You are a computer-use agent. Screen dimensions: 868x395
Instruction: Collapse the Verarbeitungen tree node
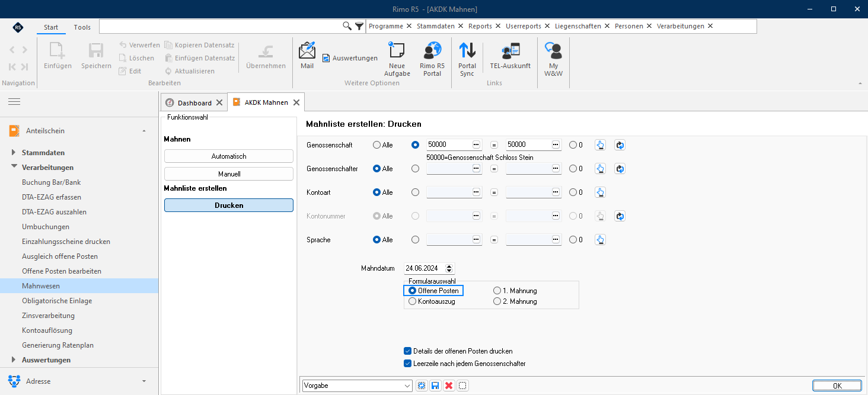click(14, 168)
